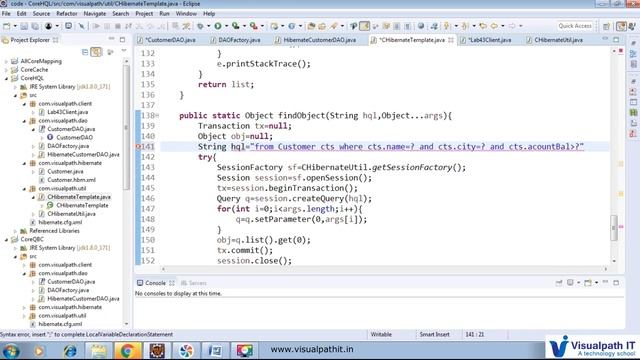The image size is (640, 360).
Task: Expand Referenced Libraries node in CoreHQL
Action: (15, 231)
